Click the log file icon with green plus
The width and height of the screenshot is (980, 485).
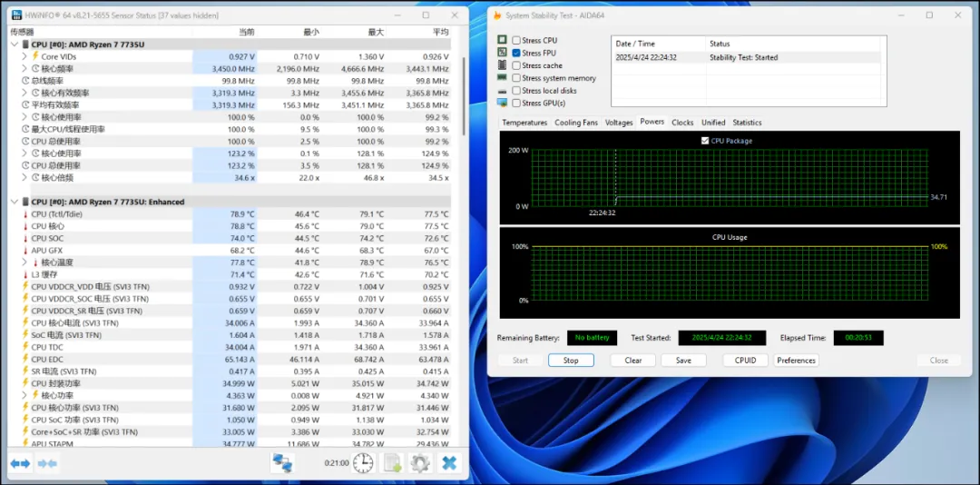coord(393,464)
